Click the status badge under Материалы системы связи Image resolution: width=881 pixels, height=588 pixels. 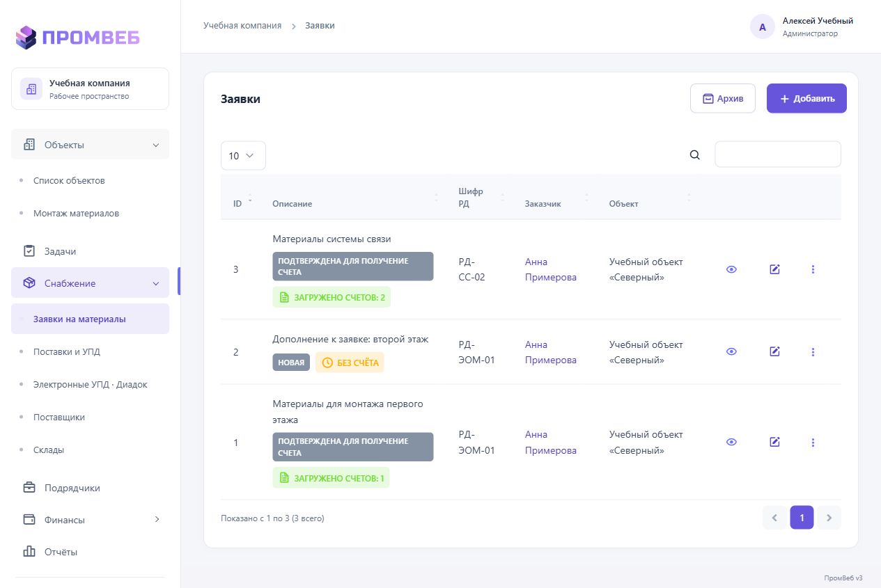352,267
